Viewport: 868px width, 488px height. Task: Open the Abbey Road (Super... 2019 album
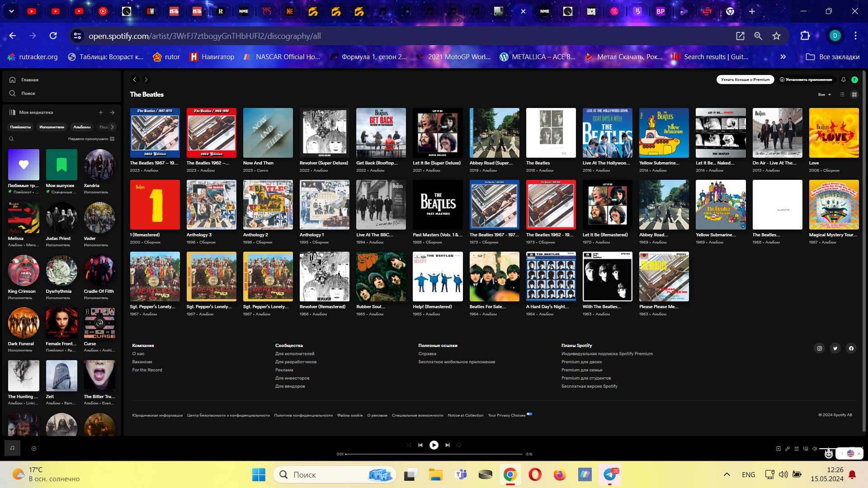point(494,133)
